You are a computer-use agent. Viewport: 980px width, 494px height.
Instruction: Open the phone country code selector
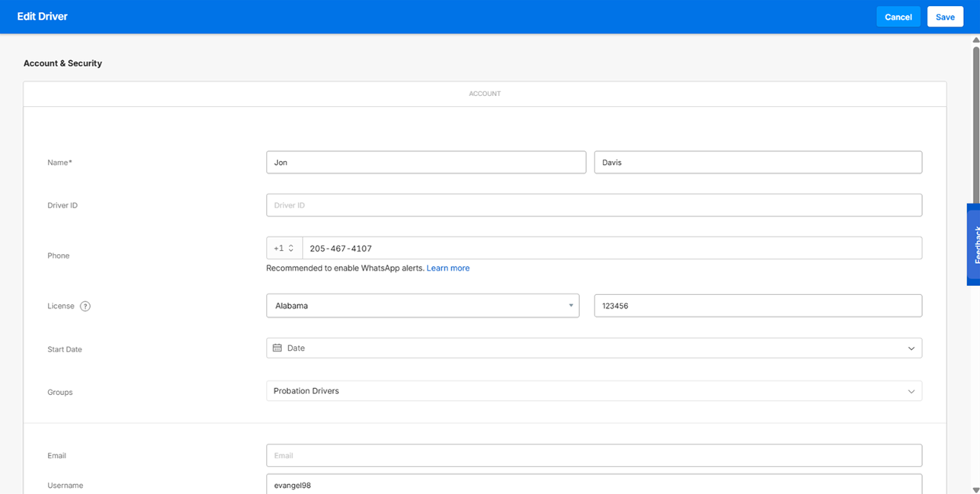(x=283, y=249)
